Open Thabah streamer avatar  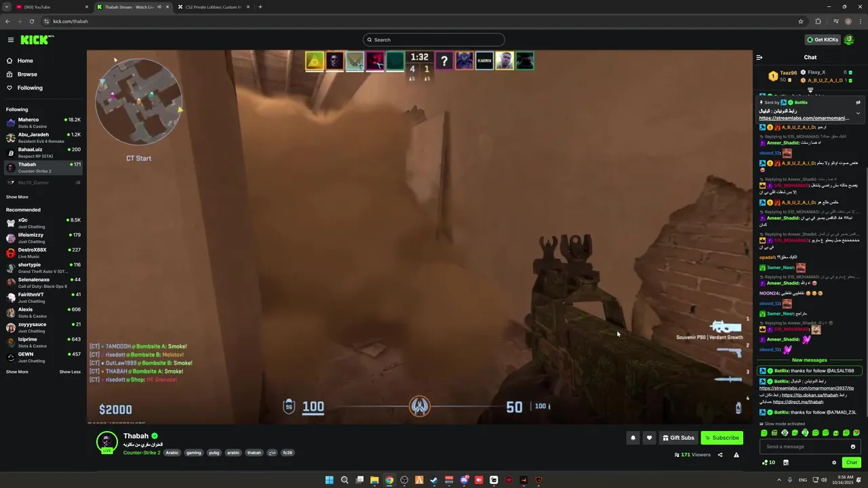(107, 442)
